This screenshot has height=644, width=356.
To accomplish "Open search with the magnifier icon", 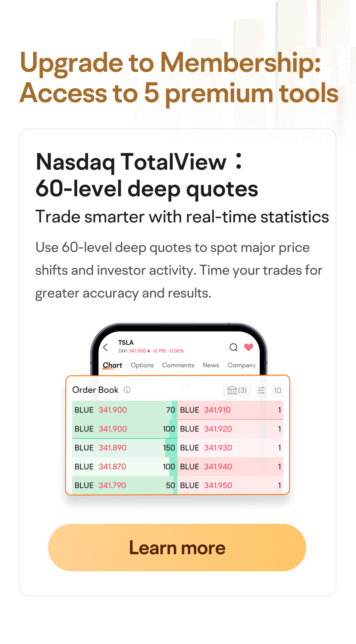I will tap(234, 347).
